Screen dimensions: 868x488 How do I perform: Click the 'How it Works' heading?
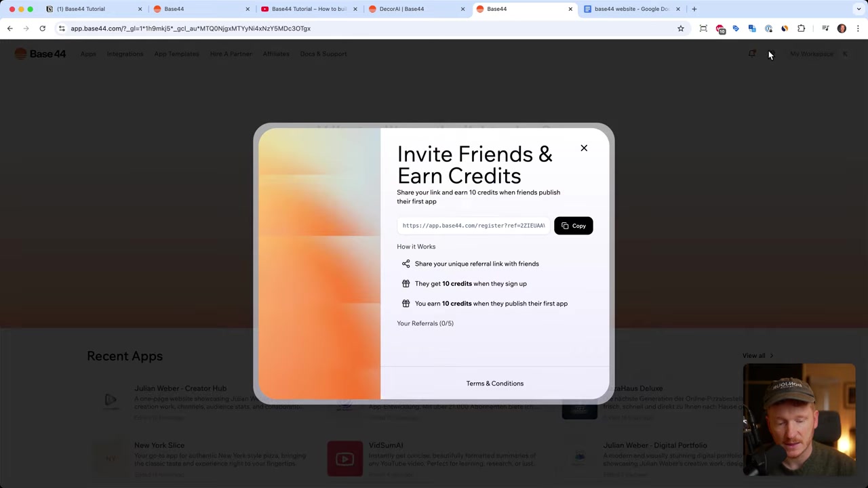tap(416, 247)
